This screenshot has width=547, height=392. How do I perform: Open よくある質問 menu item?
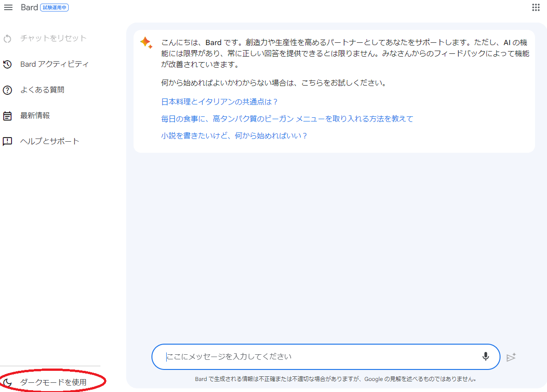[42, 90]
